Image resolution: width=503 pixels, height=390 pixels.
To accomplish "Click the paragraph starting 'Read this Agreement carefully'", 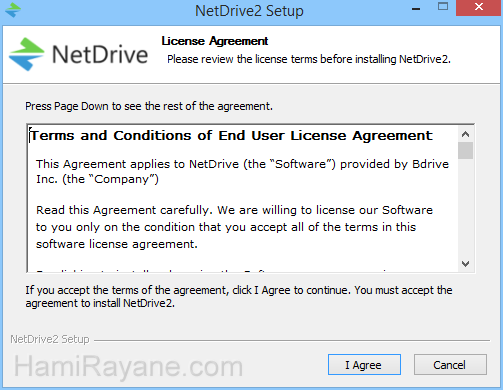I will click(x=234, y=227).
